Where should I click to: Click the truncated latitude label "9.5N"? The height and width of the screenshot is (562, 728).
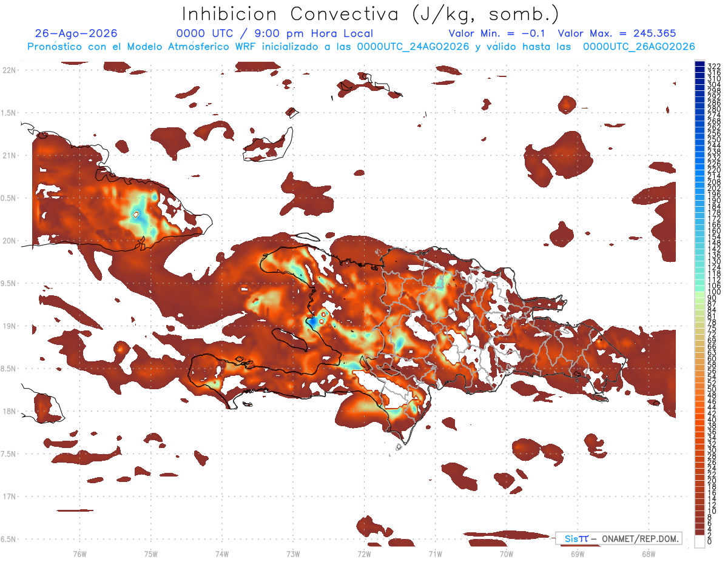(8, 284)
